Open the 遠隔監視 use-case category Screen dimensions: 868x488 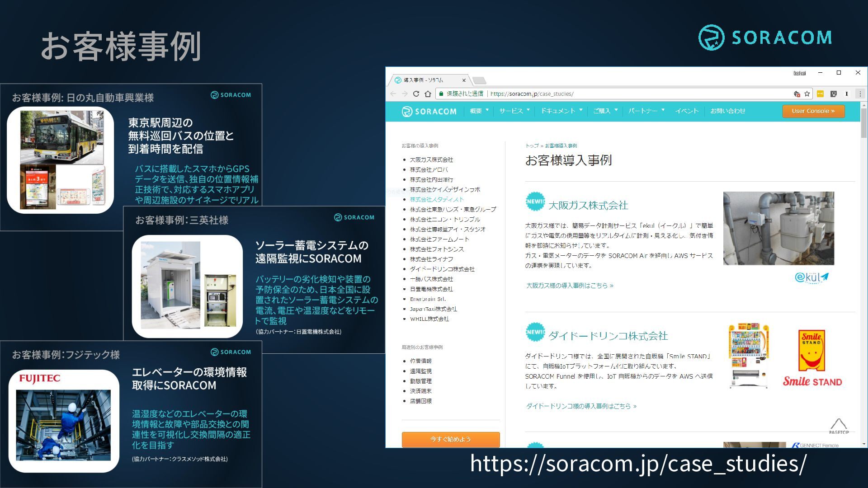point(420,371)
